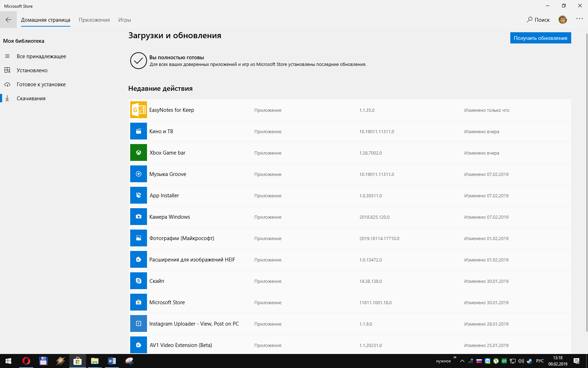Image resolution: width=588 pixels, height=368 pixels.
Task: Open the Xbox Game bar entry name
Action: click(168, 153)
